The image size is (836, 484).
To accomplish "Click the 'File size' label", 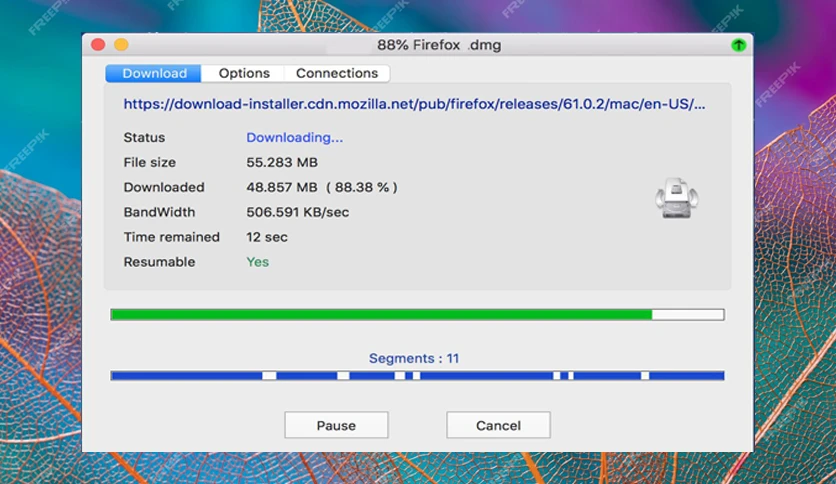I will 149,163.
